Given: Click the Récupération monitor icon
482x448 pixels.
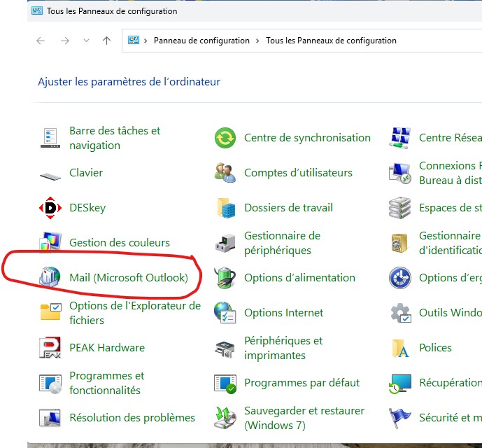Looking at the screenshot, I should 400,384.
